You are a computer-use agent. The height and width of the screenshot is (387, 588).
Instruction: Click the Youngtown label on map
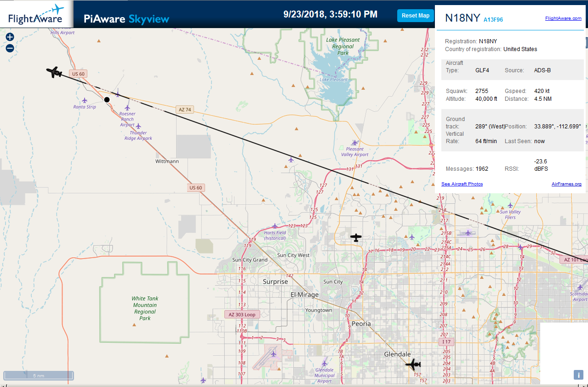pos(319,310)
